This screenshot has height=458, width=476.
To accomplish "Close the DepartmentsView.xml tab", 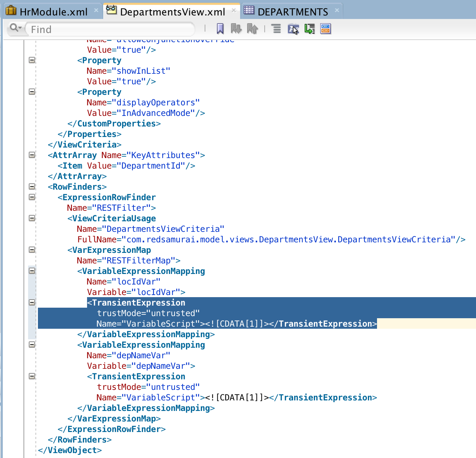I will click(x=233, y=11).
